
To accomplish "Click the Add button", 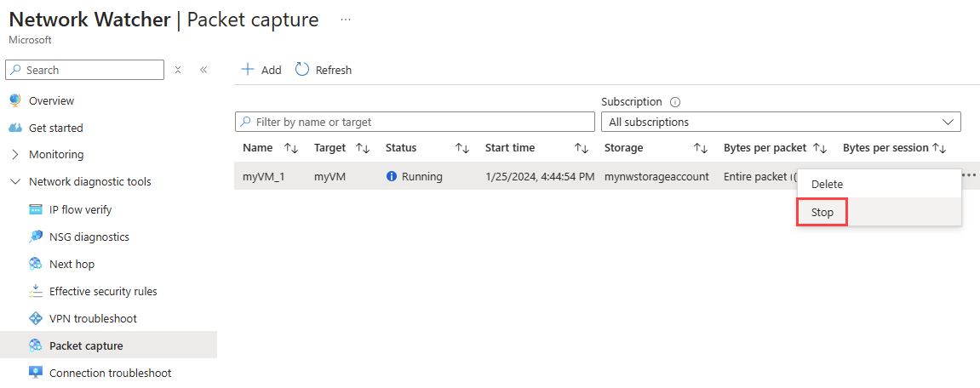I will (x=261, y=70).
